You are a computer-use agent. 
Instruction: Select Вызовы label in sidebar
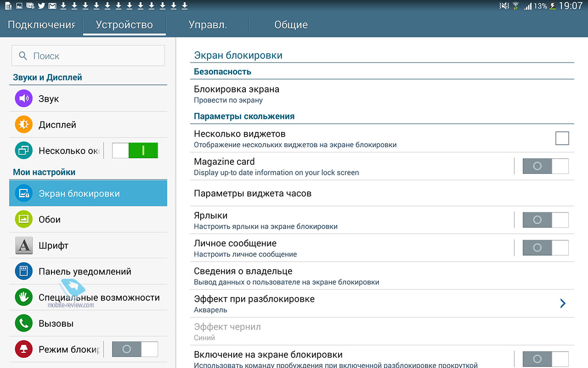[56, 323]
